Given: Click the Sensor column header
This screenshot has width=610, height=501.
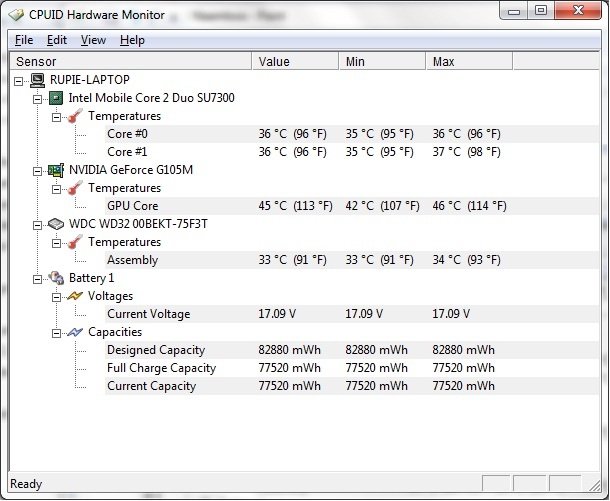Looking at the screenshot, I should [x=131, y=61].
